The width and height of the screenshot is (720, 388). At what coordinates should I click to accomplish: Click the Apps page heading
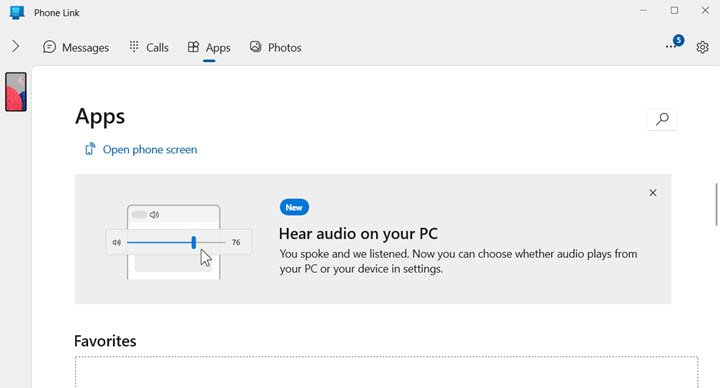100,116
